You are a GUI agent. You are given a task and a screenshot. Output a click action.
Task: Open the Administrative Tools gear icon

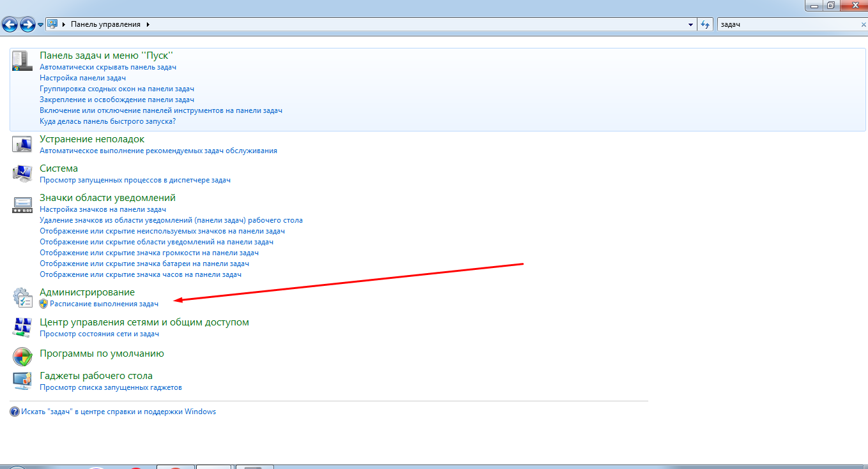click(22, 297)
